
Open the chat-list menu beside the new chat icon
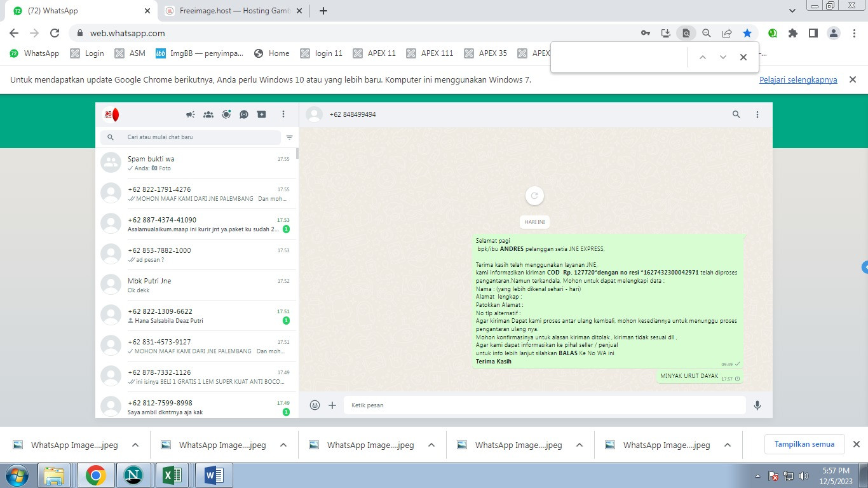[283, 114]
